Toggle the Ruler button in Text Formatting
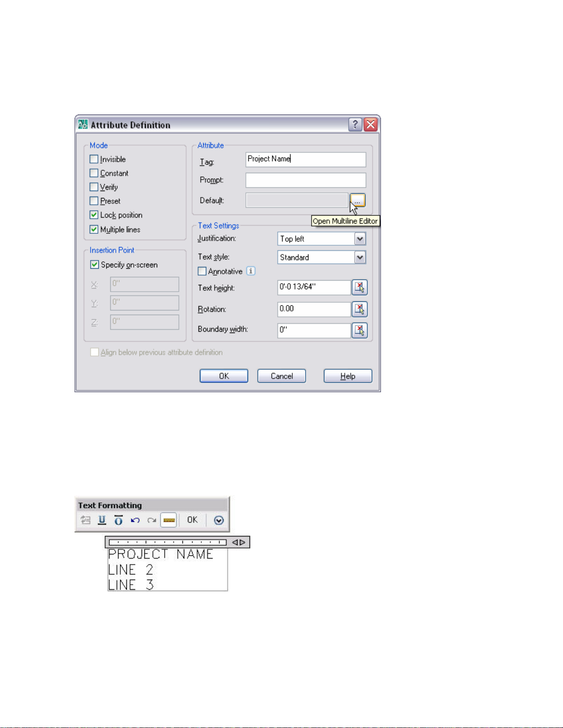The height and width of the screenshot is (728, 563). coord(169,520)
